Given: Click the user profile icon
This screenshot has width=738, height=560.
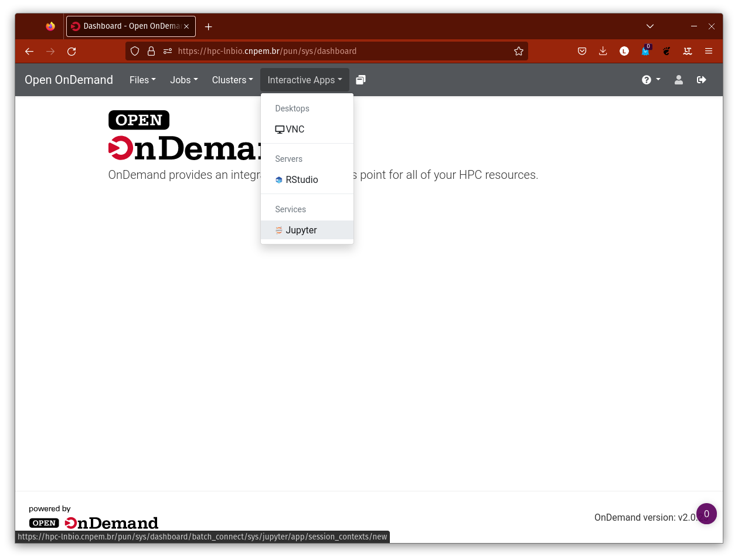Looking at the screenshot, I should pos(678,80).
